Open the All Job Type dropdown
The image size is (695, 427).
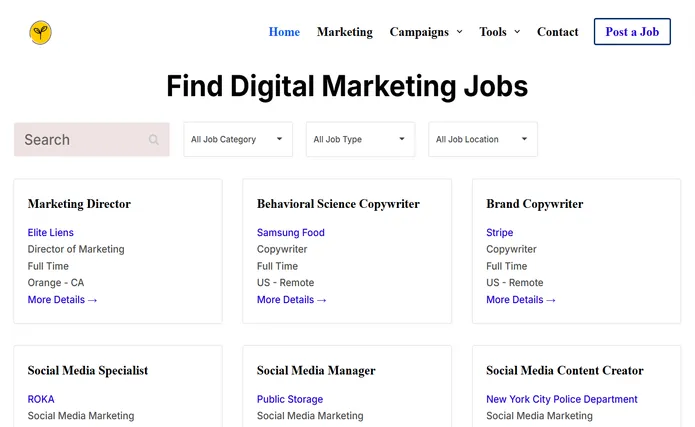[x=360, y=139]
